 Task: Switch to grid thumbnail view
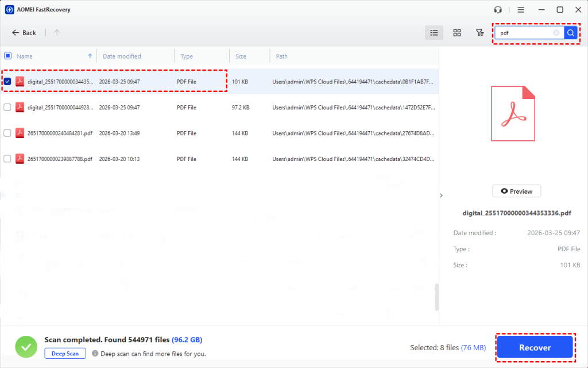coord(457,33)
